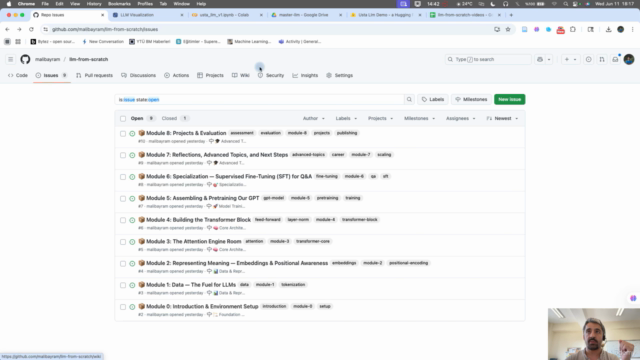
Task: Select the checkbox for Module 4 issue
Action: pyautogui.click(x=123, y=220)
